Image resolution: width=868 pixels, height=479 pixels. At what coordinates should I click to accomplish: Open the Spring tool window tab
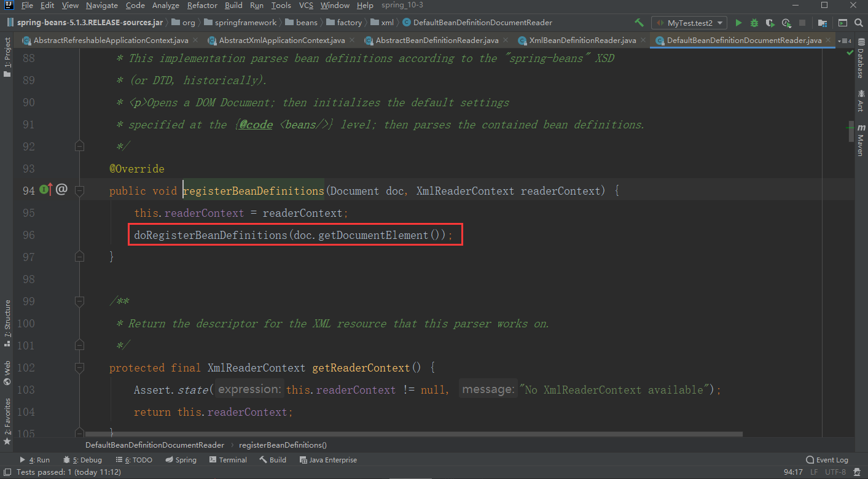pyautogui.click(x=181, y=460)
